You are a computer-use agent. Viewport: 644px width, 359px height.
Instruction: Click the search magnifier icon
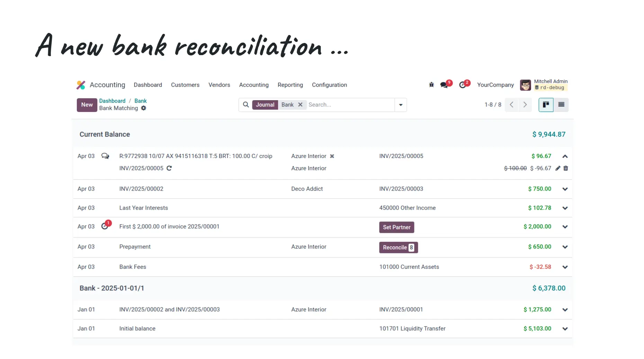coord(245,105)
